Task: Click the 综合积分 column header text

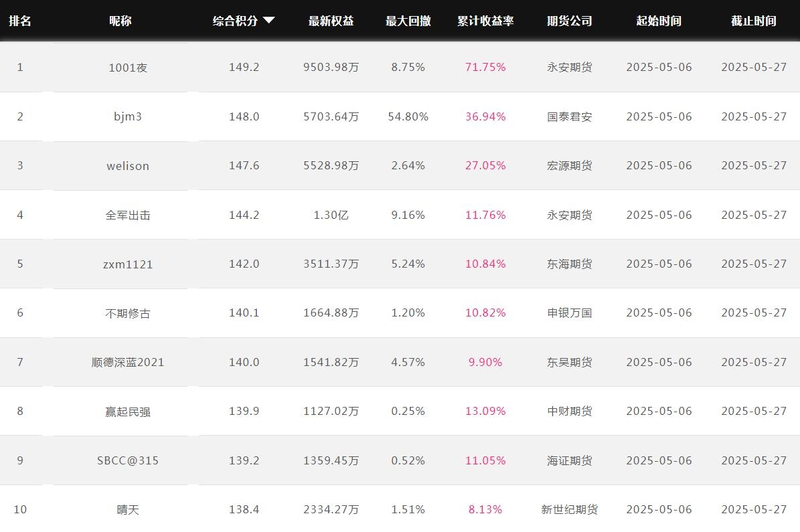Action: click(235, 20)
